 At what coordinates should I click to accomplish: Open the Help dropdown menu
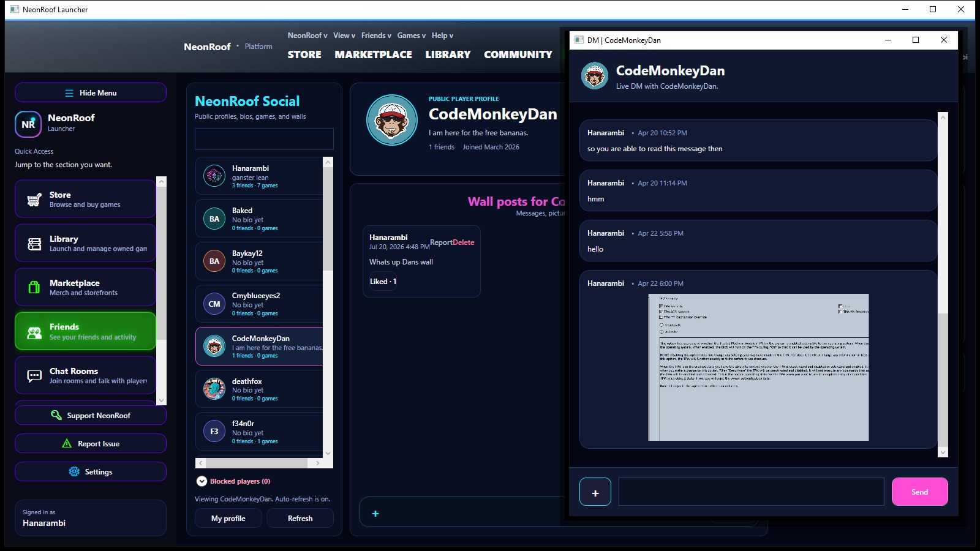[442, 36]
